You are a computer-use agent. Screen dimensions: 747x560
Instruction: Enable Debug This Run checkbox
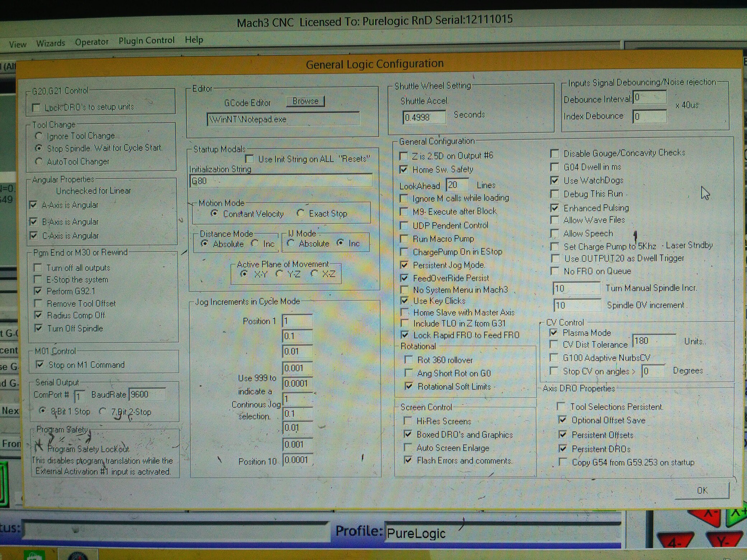coord(555,194)
